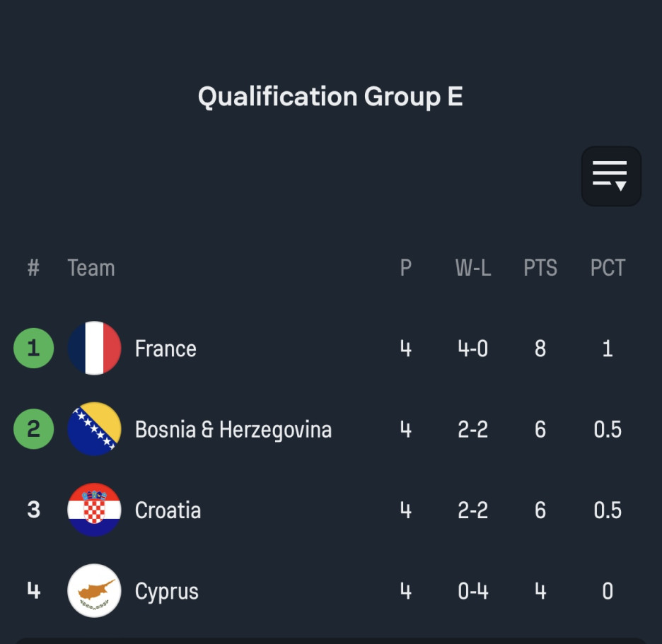
Task: Click France's 4-0 win-loss record
Action: point(472,349)
